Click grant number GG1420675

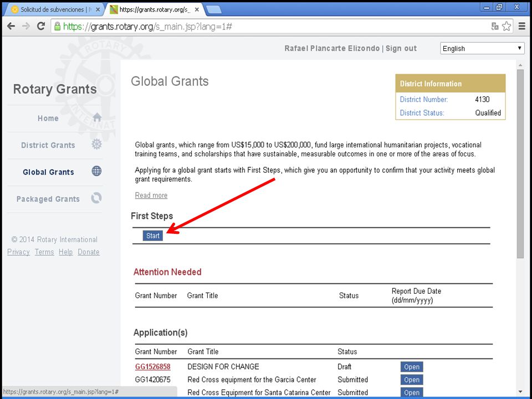(153, 380)
